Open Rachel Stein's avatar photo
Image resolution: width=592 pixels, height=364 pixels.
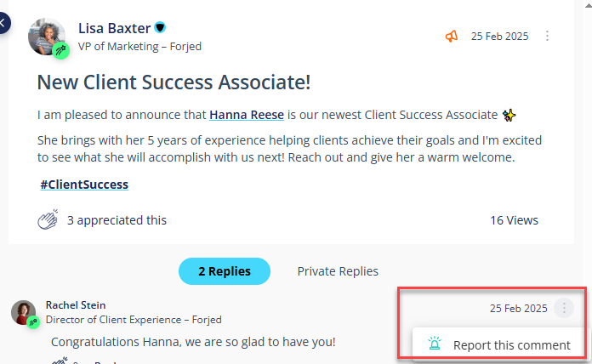point(24,313)
